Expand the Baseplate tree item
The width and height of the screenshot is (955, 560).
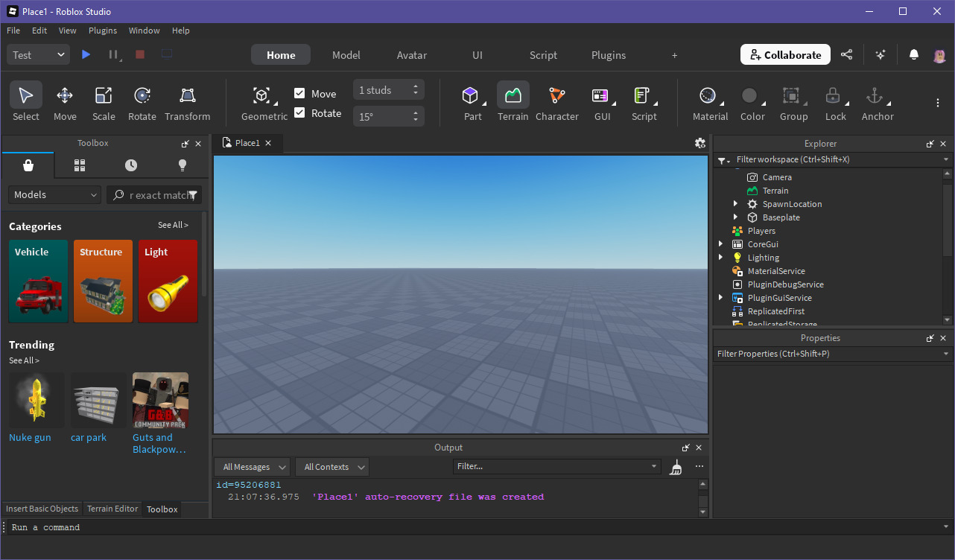point(735,217)
